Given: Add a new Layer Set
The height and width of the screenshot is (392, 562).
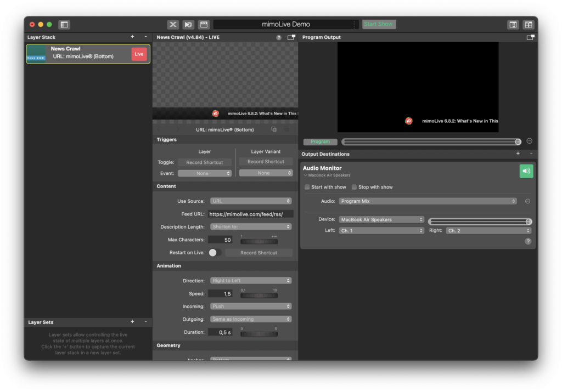Looking at the screenshot, I should (x=132, y=321).
